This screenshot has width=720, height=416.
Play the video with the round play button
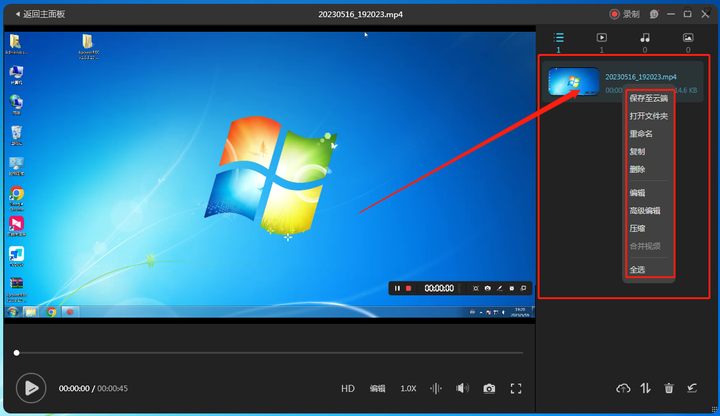pos(31,388)
